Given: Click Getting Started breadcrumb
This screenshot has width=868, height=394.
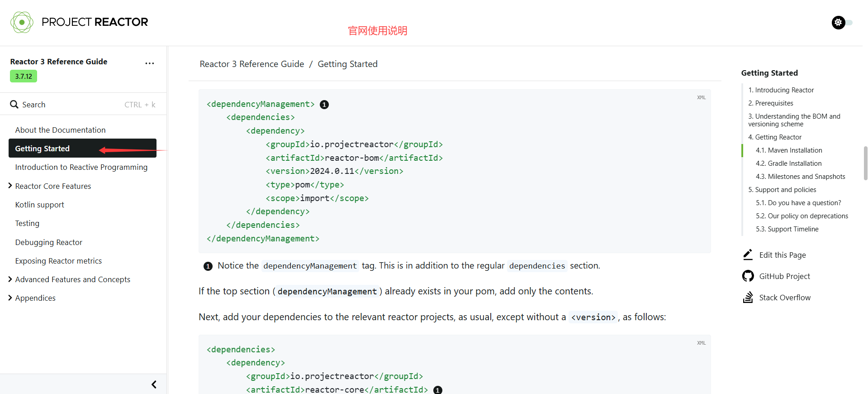Looking at the screenshot, I should coord(347,64).
